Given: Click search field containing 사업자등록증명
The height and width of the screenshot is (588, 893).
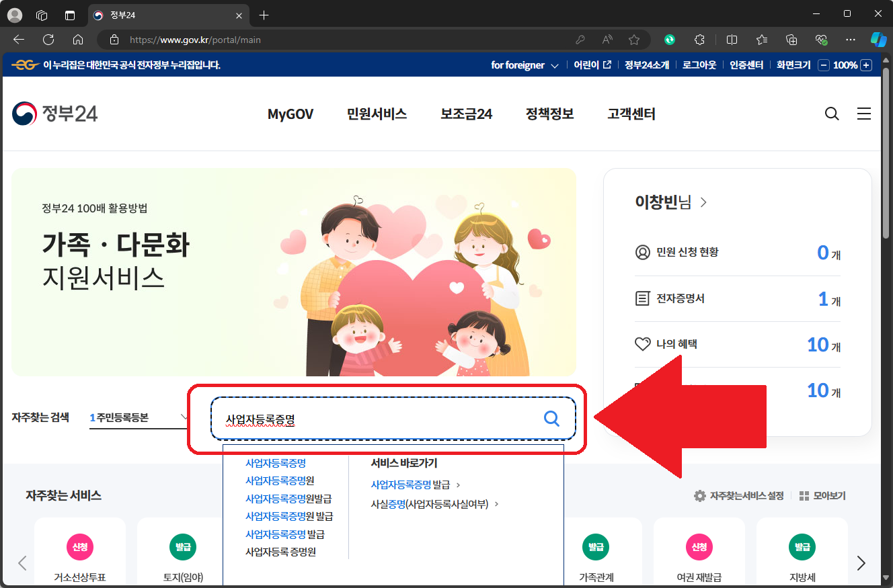Looking at the screenshot, I should (x=393, y=419).
